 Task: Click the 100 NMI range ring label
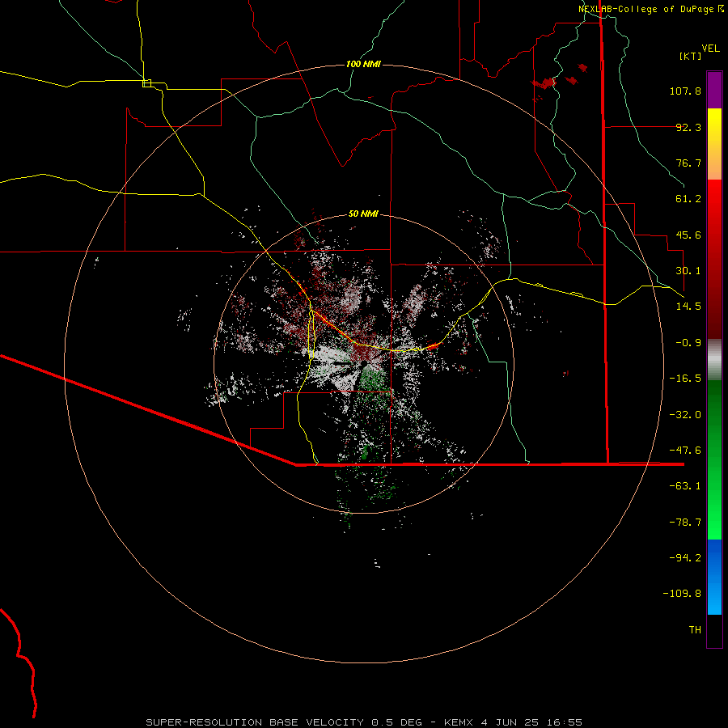click(363, 64)
